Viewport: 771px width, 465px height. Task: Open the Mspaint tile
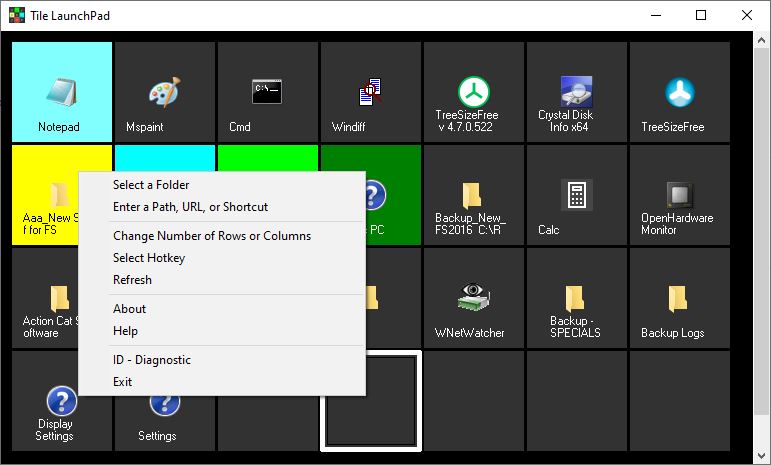[x=164, y=92]
